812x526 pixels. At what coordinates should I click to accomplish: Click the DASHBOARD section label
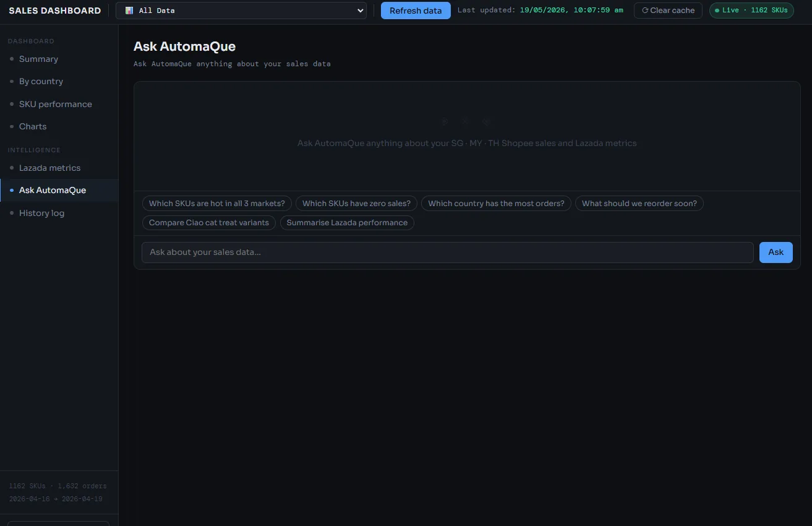[31, 41]
